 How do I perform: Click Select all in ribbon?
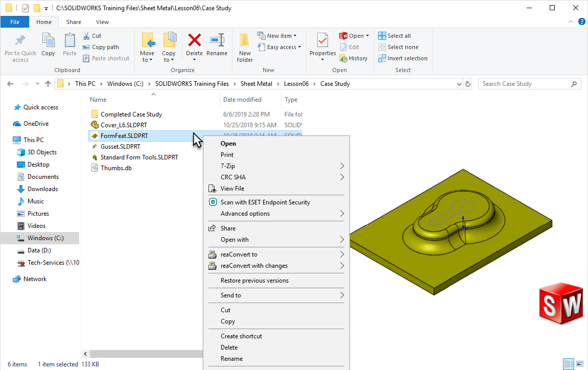tap(394, 36)
